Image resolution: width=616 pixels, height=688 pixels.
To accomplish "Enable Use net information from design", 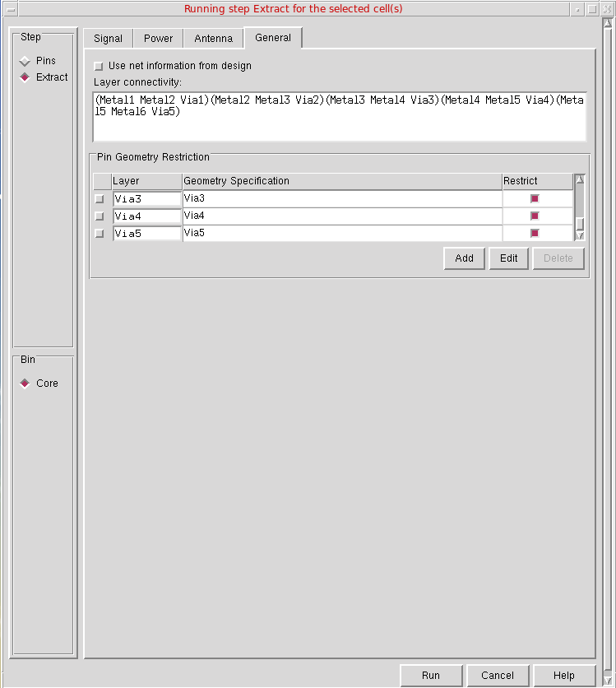I will (x=99, y=67).
